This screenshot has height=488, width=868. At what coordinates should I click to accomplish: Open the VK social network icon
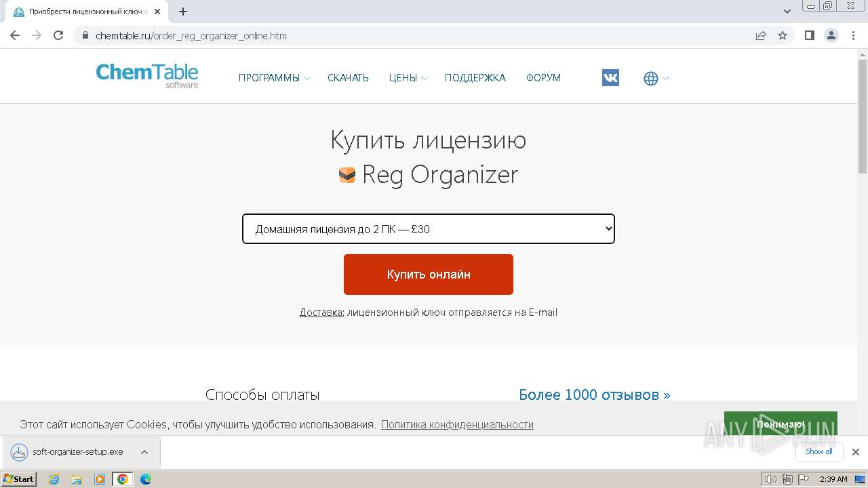click(610, 78)
